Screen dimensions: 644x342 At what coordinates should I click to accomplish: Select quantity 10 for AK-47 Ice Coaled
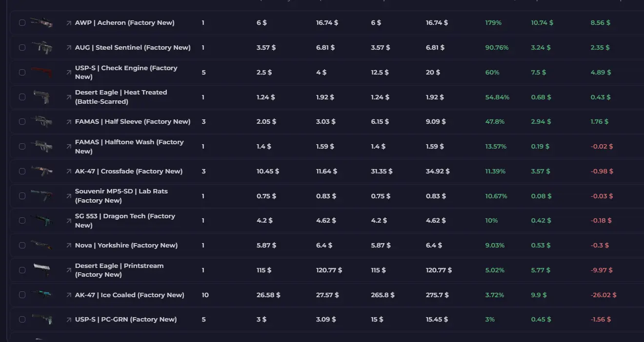point(205,295)
